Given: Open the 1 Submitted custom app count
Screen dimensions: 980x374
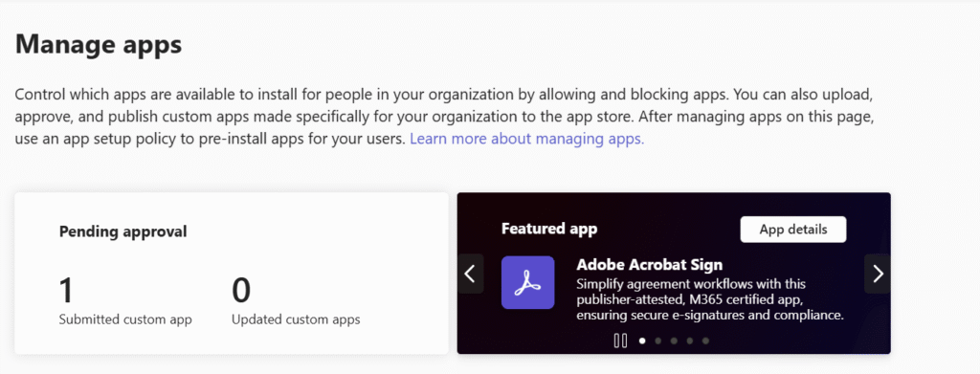Looking at the screenshot, I should pyautogui.click(x=66, y=291).
